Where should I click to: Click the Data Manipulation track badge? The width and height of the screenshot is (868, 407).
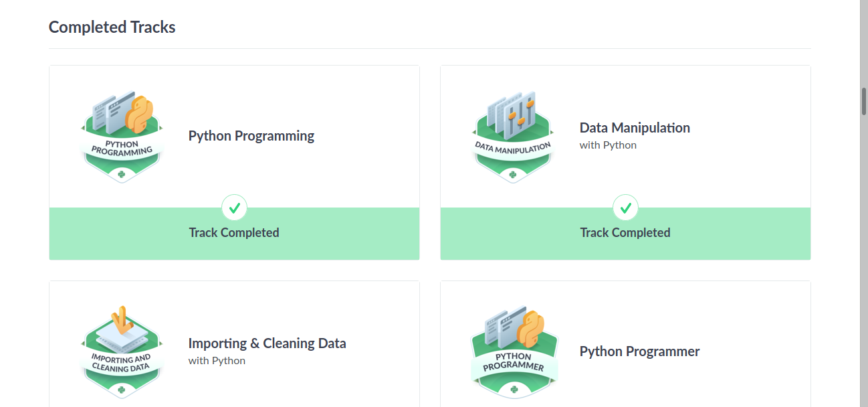point(513,137)
